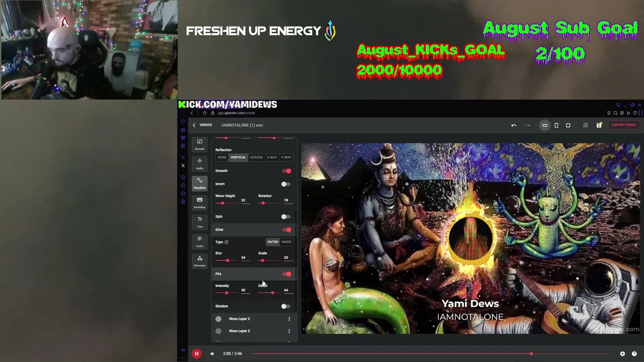Enable the Invert toggle
The image size is (644, 362).
(285, 184)
